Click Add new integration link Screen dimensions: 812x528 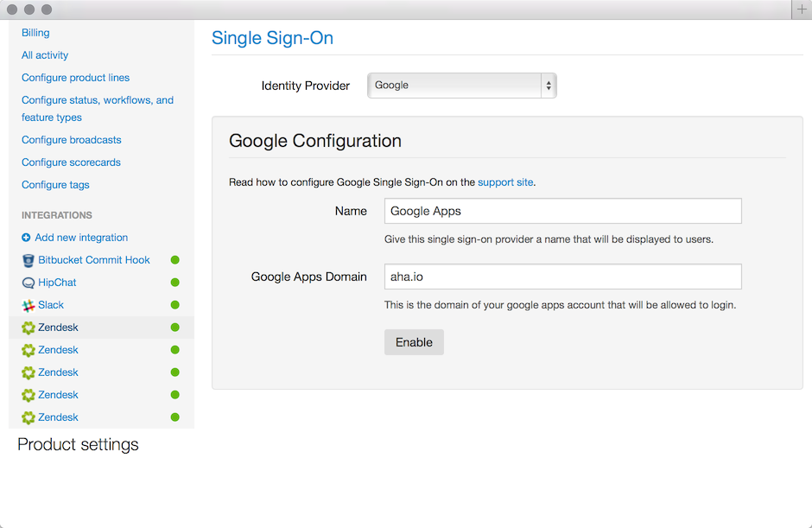81,238
